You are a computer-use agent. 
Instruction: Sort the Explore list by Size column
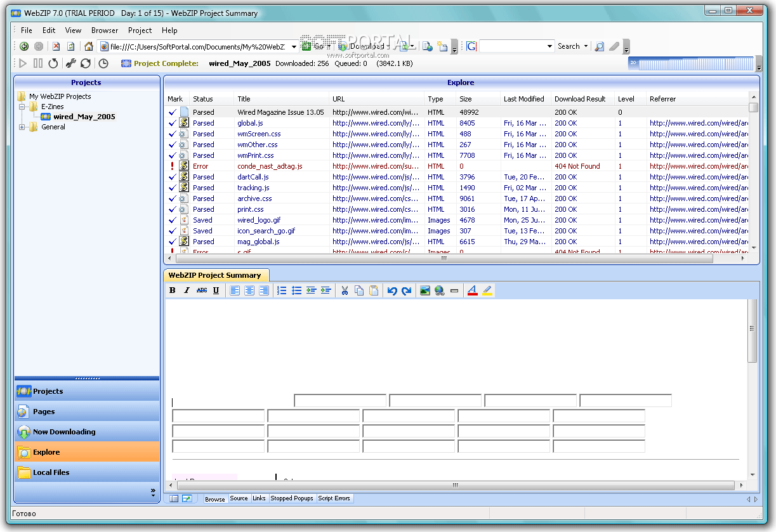point(478,99)
